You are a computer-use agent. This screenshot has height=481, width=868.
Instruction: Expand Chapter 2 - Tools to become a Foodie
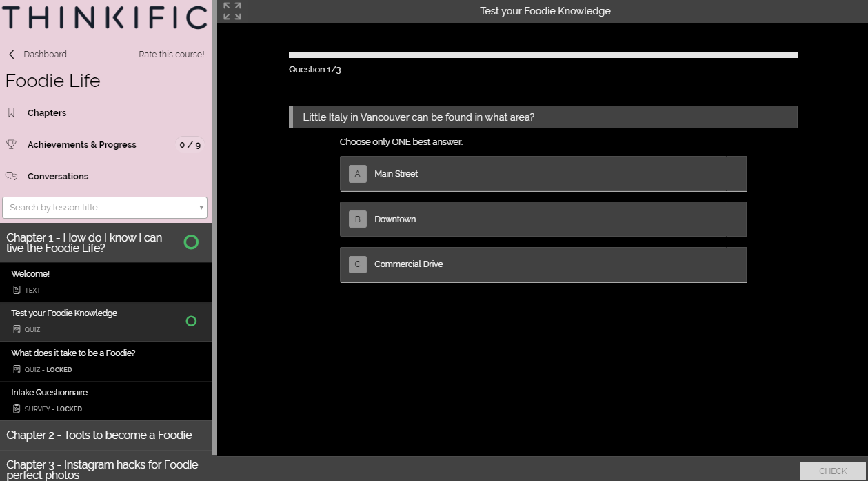pyautogui.click(x=106, y=435)
